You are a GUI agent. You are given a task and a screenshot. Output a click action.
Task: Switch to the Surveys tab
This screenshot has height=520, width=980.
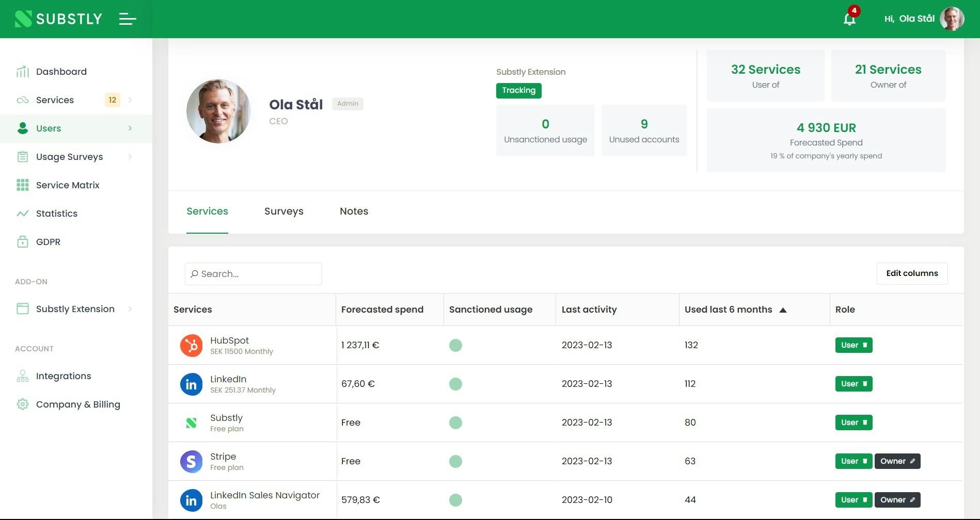click(x=284, y=212)
